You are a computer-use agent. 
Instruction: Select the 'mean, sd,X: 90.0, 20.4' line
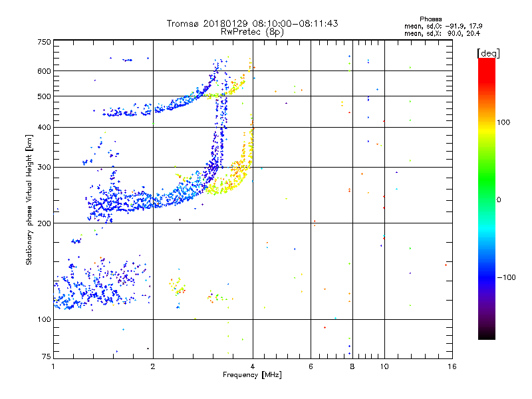coord(442,33)
